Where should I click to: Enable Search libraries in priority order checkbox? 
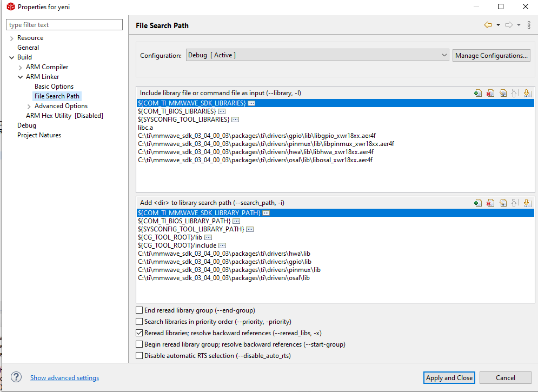click(140, 321)
